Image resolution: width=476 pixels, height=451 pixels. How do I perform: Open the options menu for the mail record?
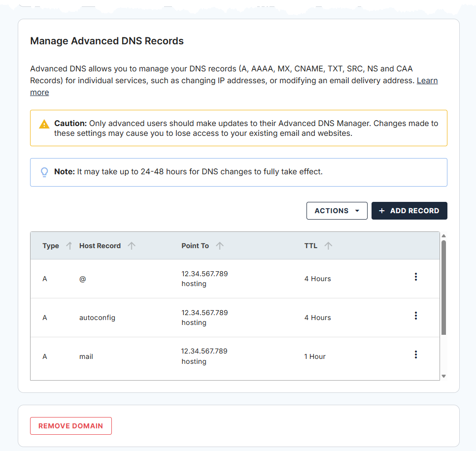[416, 354]
